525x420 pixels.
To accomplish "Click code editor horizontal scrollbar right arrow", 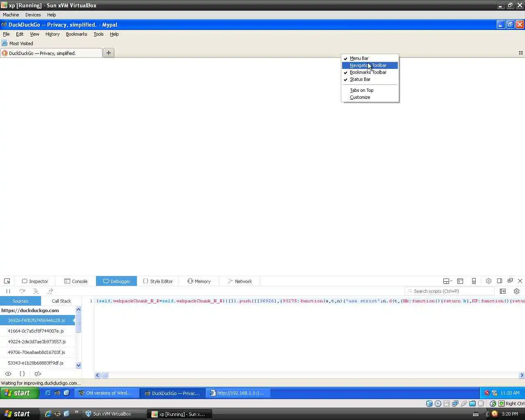I will 522,375.
